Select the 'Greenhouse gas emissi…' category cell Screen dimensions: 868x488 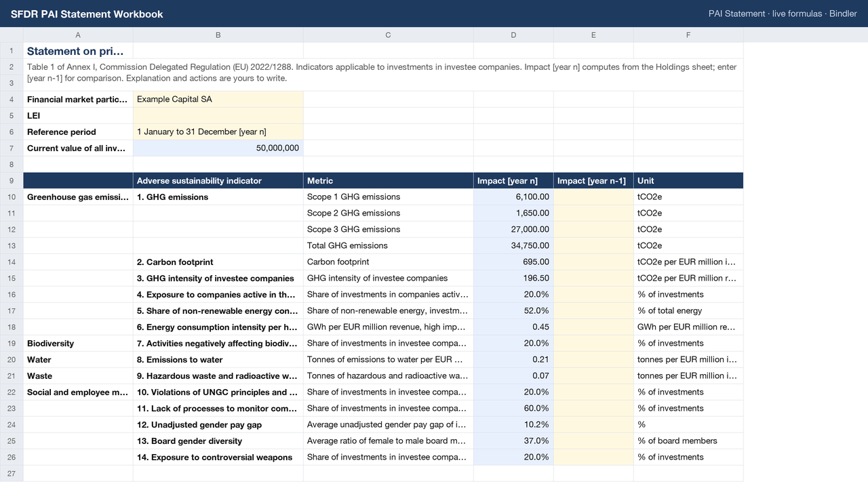coord(78,197)
